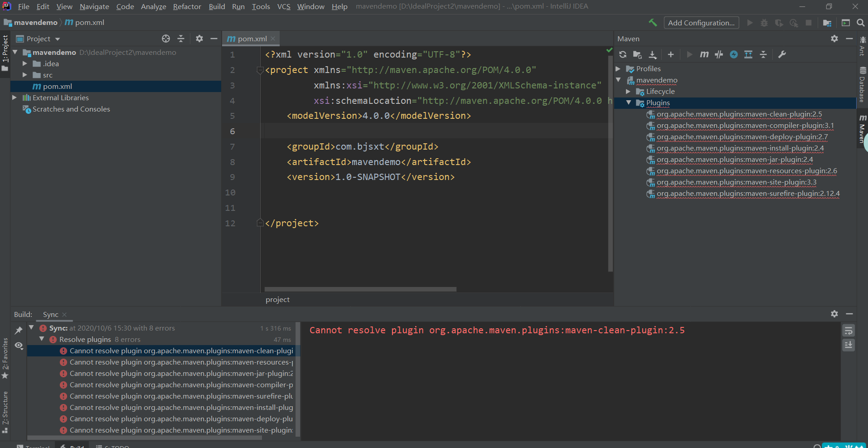Pin the Build tab icon
This screenshot has height=448, width=868.
pyautogui.click(x=19, y=331)
